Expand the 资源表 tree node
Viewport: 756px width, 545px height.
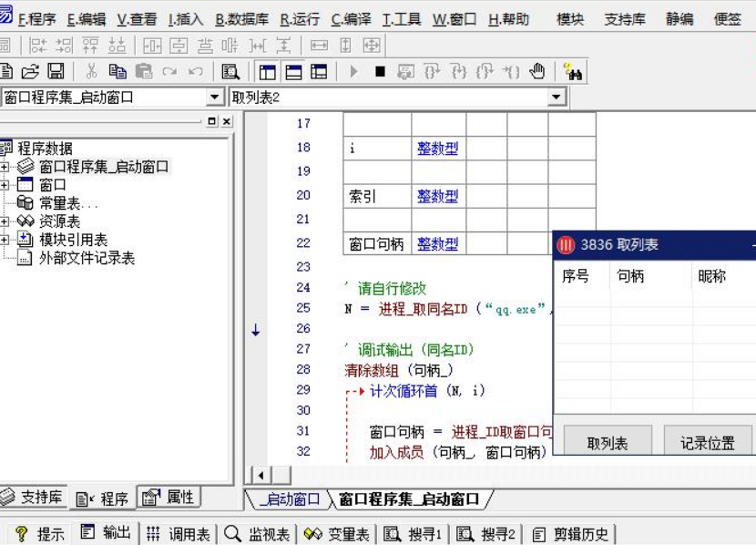click(5, 221)
